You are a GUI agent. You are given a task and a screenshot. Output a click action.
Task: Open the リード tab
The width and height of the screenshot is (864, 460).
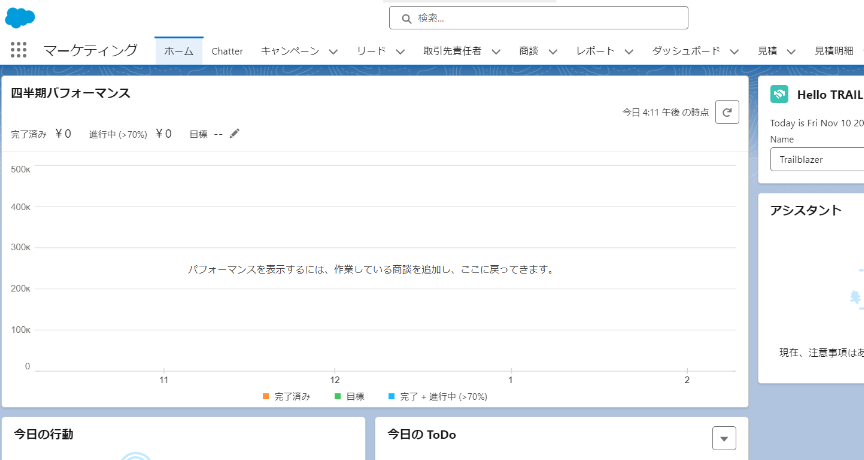click(x=371, y=51)
